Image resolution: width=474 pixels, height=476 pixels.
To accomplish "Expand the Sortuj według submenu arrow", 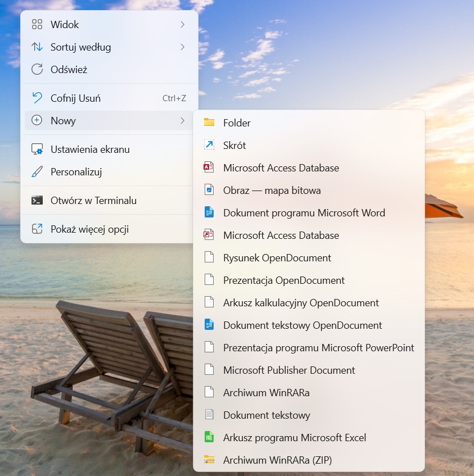I will pos(183,47).
